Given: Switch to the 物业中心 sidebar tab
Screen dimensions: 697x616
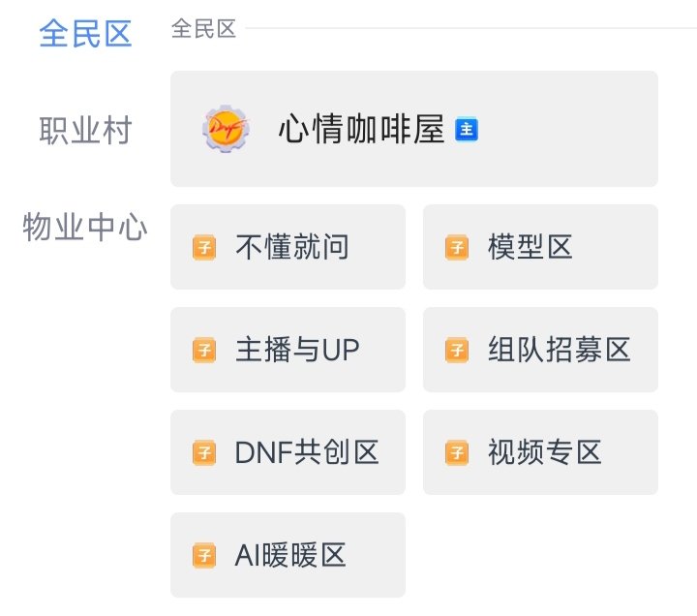Looking at the screenshot, I should coord(85,229).
